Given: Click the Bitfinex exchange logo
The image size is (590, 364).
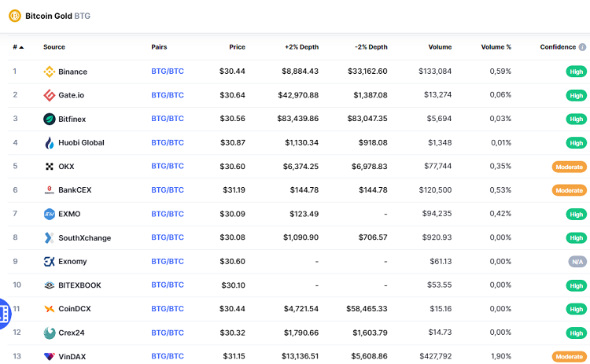Looking at the screenshot, I should coord(50,119).
